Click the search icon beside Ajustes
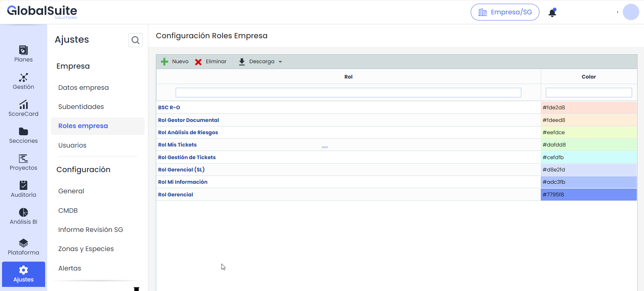 pyautogui.click(x=135, y=40)
